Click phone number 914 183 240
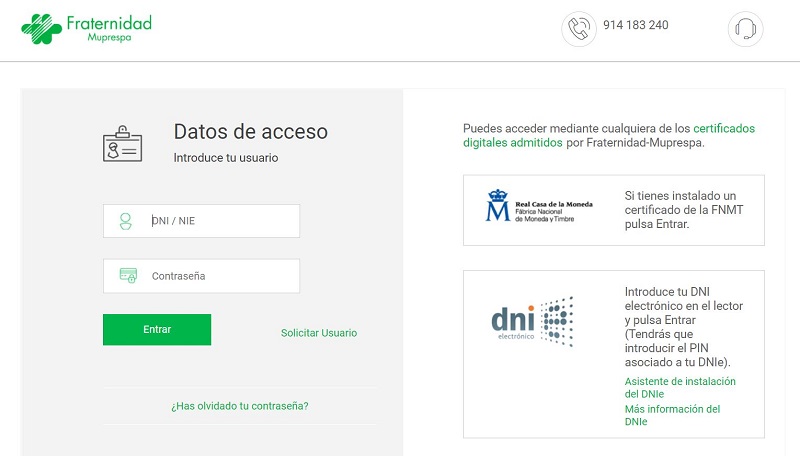800x456 pixels. 636,25
